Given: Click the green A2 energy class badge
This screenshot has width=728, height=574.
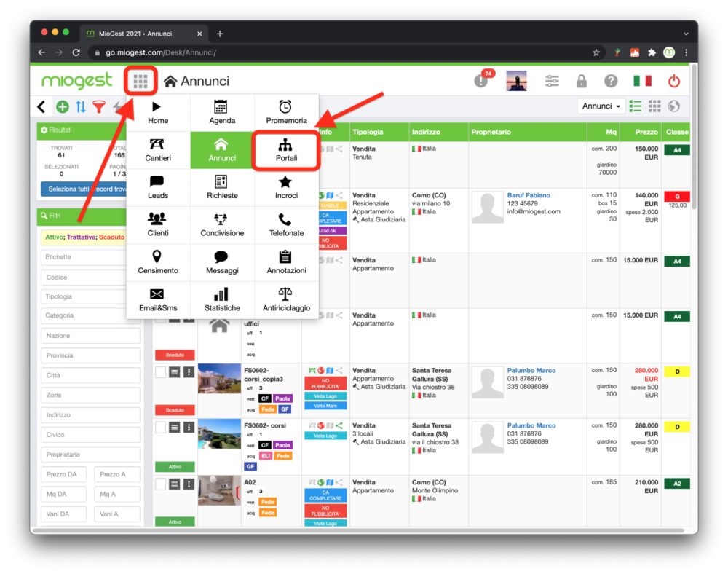Looking at the screenshot, I should point(677,484).
